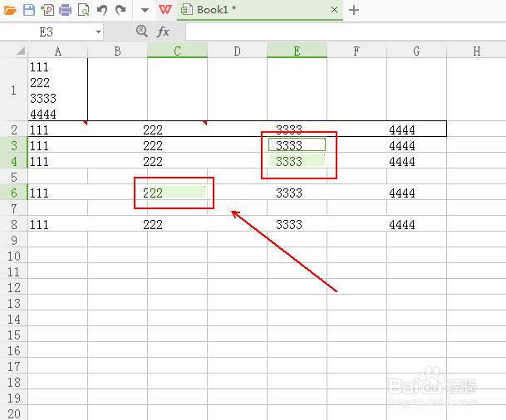This screenshot has width=506, height=420.
Task: Redo the last action
Action: [x=120, y=10]
